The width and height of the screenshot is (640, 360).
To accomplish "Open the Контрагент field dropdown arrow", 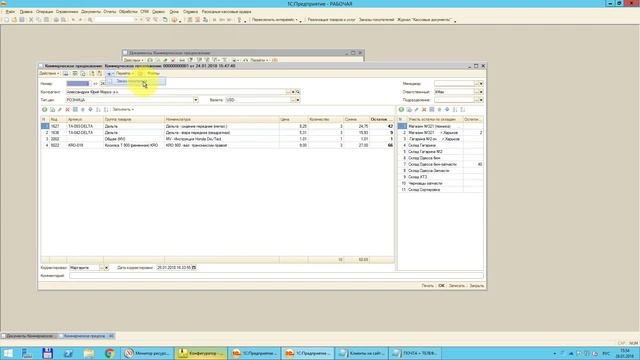I will point(293,92).
